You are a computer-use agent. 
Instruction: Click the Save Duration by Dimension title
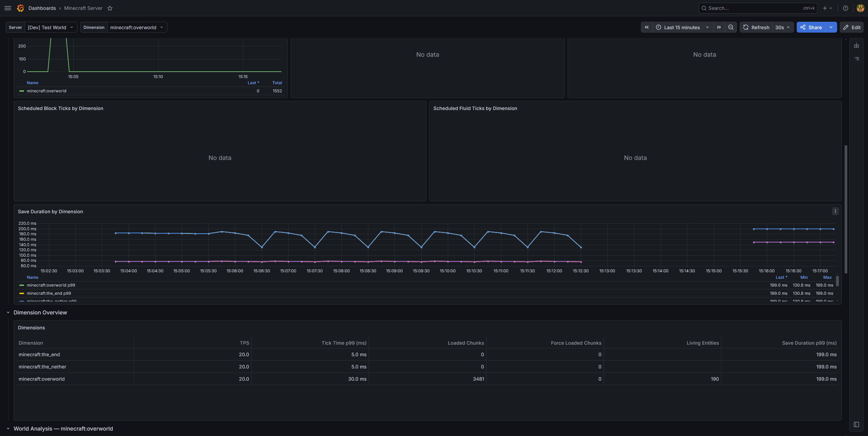tap(50, 212)
